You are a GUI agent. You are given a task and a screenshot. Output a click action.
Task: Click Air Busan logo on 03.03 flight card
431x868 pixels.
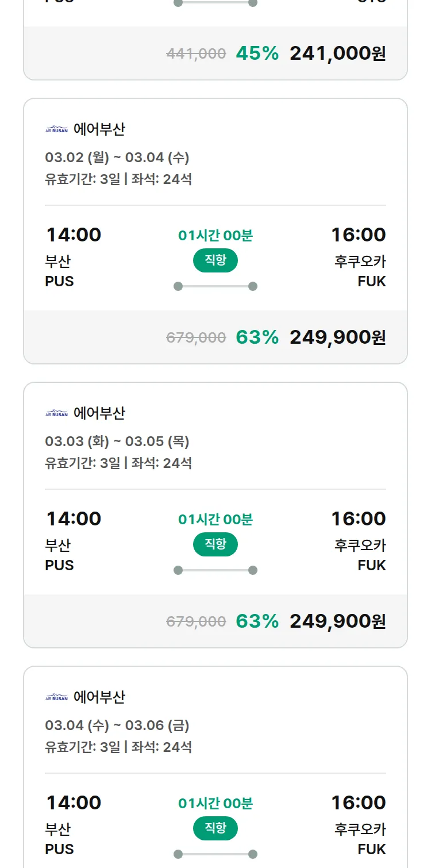click(x=56, y=413)
